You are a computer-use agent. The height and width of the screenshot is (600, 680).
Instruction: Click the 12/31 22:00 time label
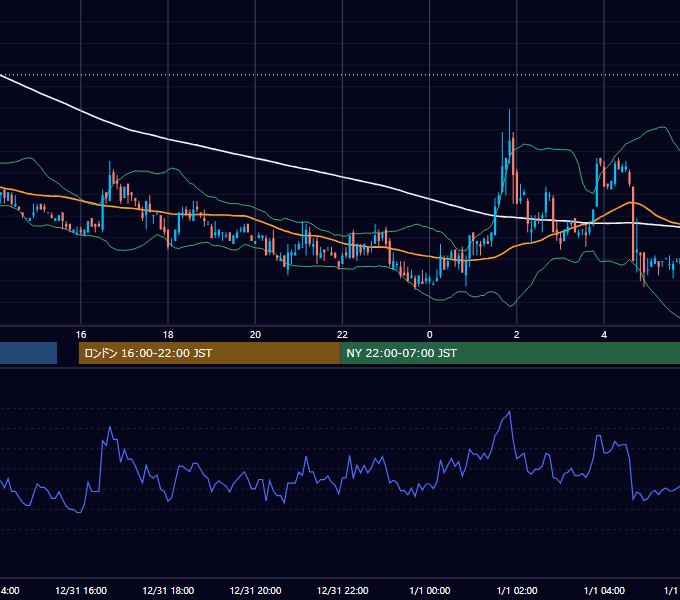[x=343, y=590]
